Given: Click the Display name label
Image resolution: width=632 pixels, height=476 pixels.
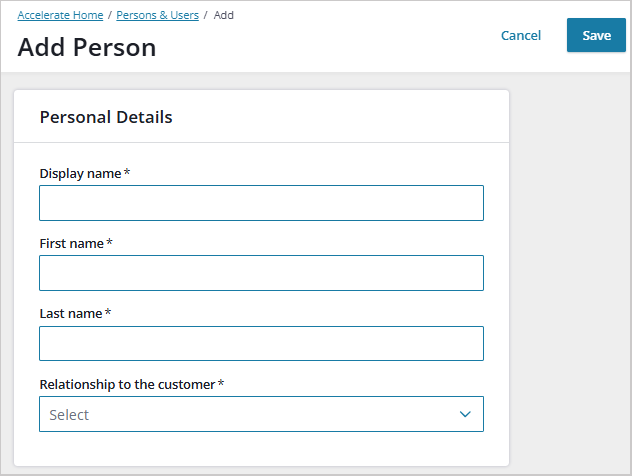Looking at the screenshot, I should [80, 174].
